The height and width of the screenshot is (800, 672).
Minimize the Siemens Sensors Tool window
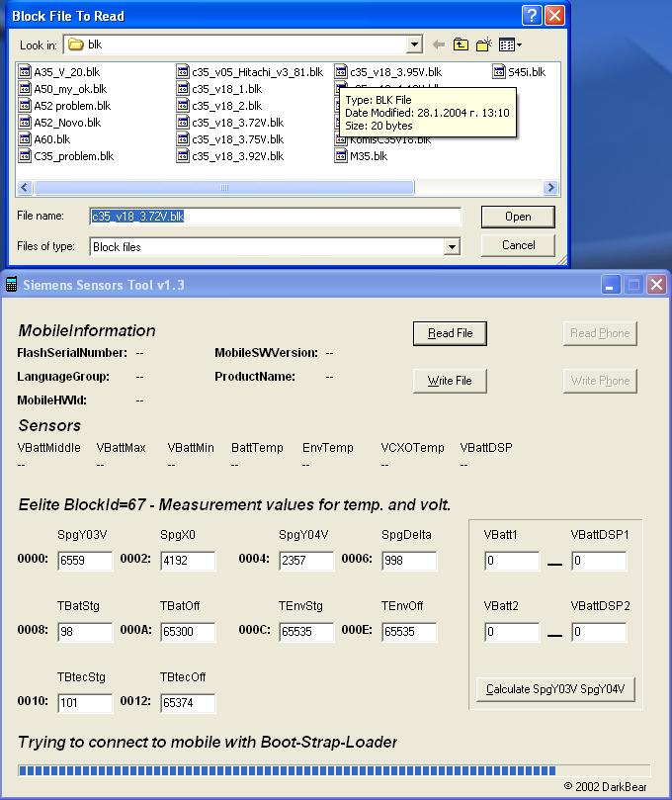(x=611, y=285)
